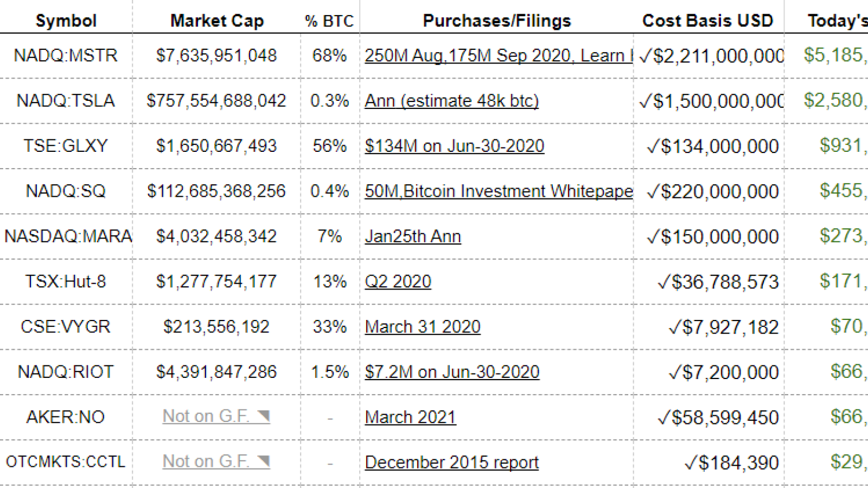The height and width of the screenshot is (488, 868).
Task: Select today's value $2,580 in TSLA row
Action: (835, 100)
